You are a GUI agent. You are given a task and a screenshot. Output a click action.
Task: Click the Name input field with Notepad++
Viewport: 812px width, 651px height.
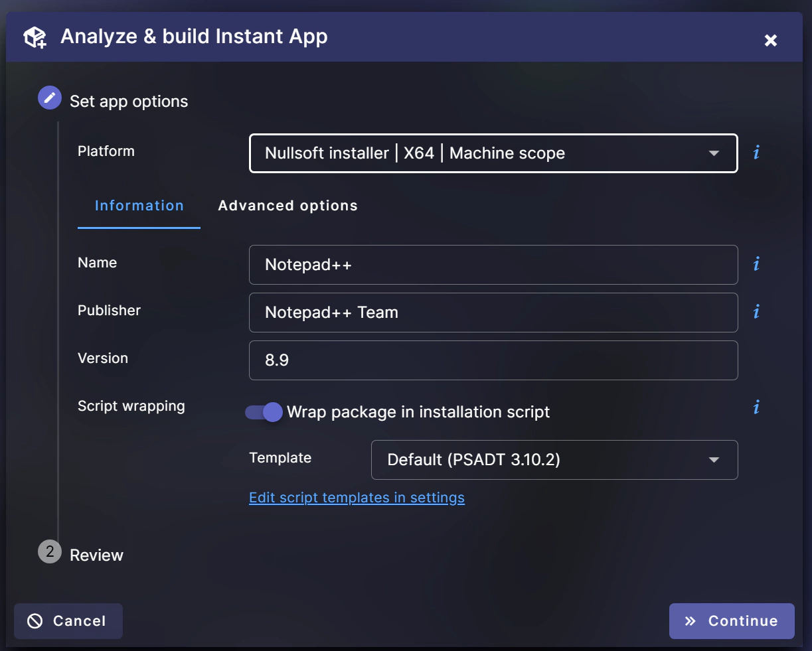[493, 265]
